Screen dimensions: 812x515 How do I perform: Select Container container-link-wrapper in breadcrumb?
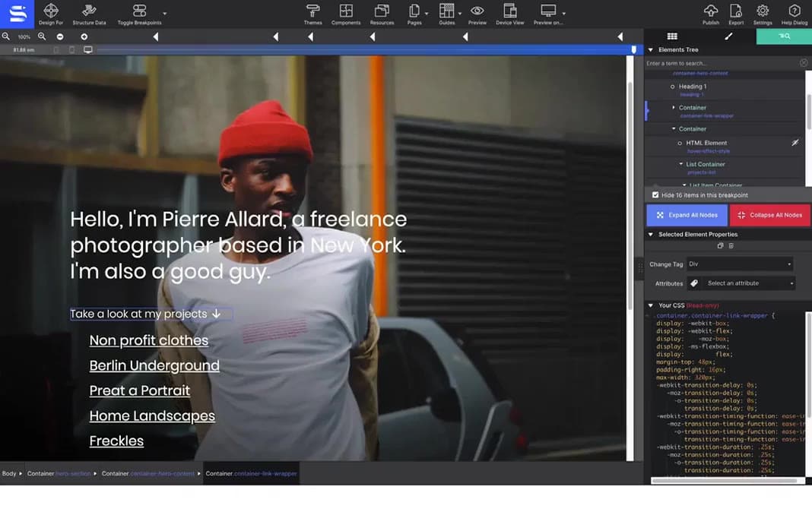(x=251, y=473)
